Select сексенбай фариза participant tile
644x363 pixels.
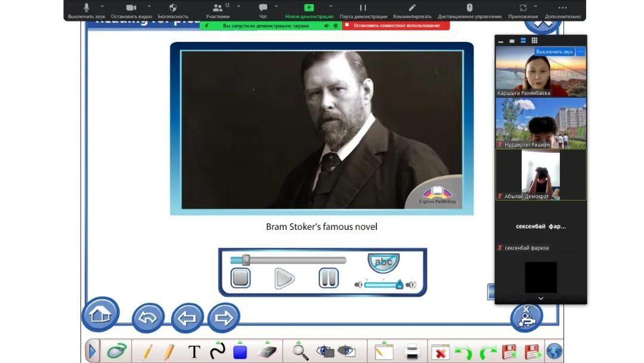(541, 226)
